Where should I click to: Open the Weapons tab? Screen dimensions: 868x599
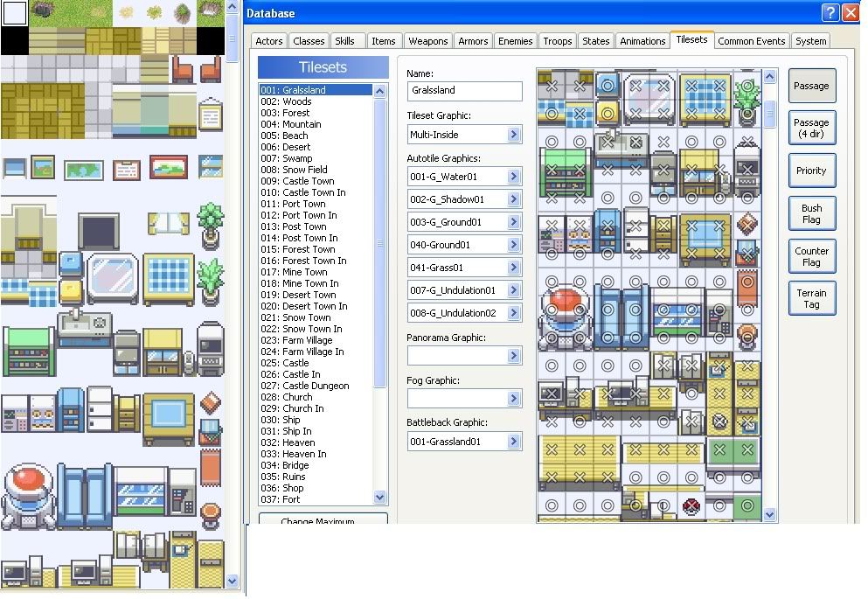[428, 41]
